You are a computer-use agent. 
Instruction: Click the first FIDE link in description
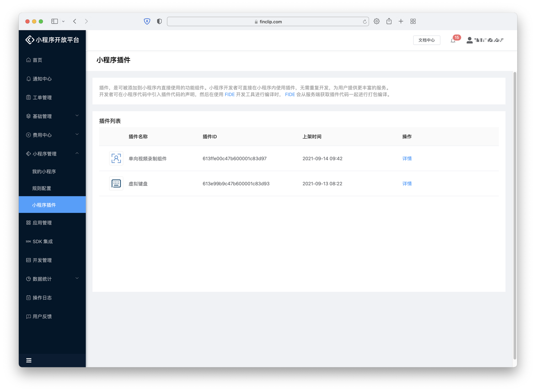(x=230, y=95)
